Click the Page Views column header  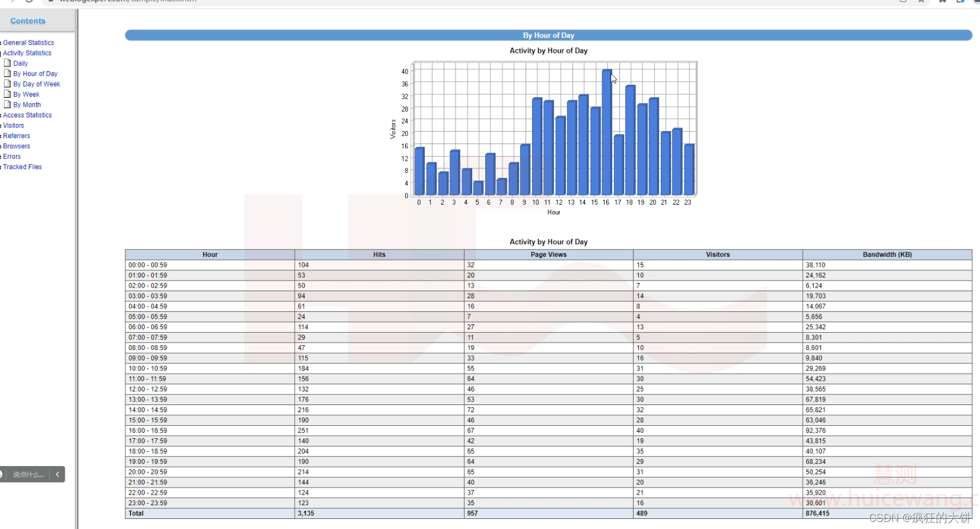click(x=549, y=255)
